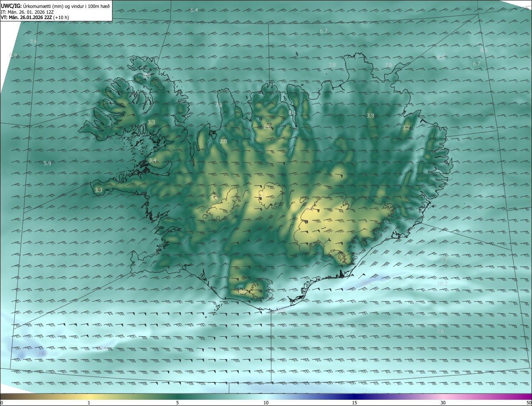This screenshot has width=532, height=406.
Task: Click the 3.4 value label on the map
Action: tap(153, 161)
